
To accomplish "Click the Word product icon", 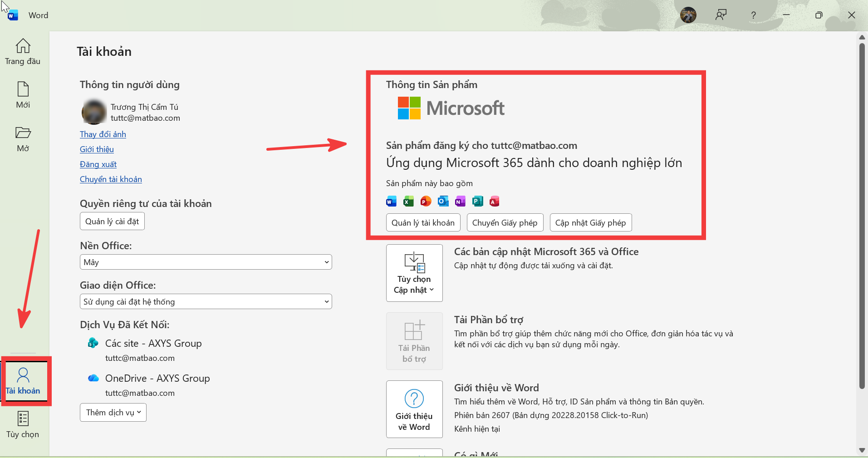I will pyautogui.click(x=391, y=201).
